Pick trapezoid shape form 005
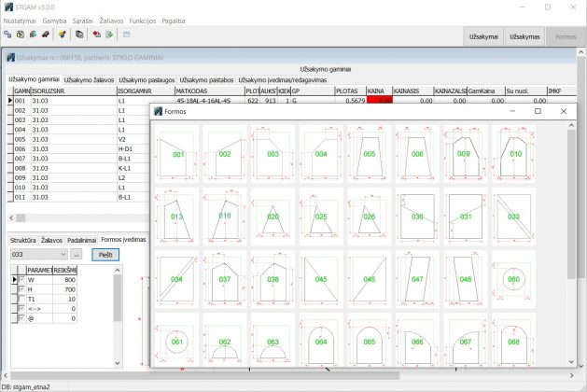The image size is (587, 392). click(370, 154)
